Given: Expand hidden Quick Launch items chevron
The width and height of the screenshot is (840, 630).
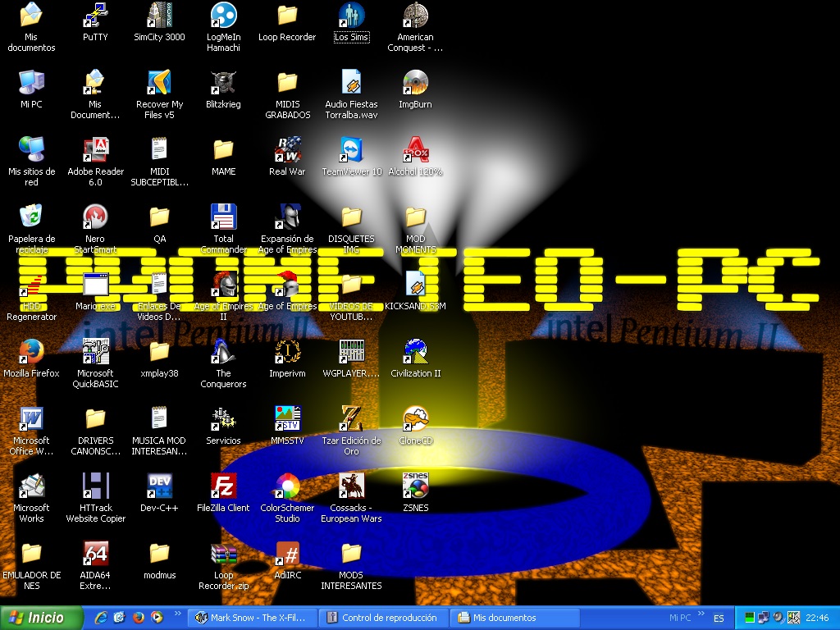Looking at the screenshot, I should pos(178,614).
